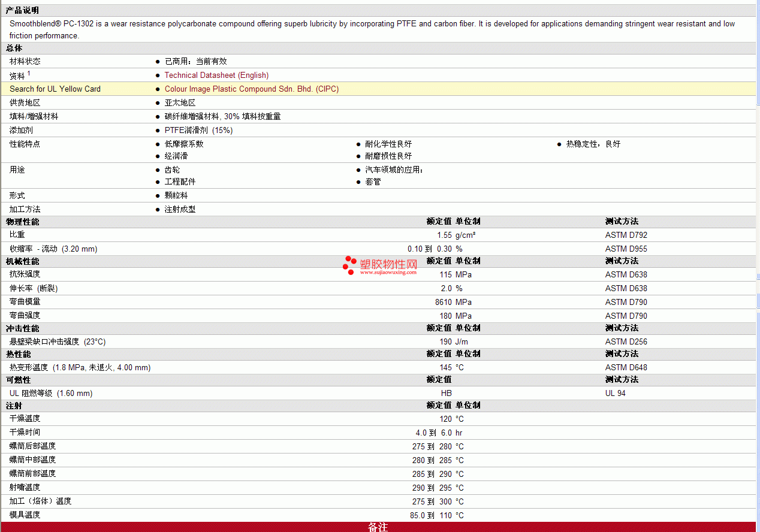Click ASTM D790 in the 弯曲强度 row

626,316
